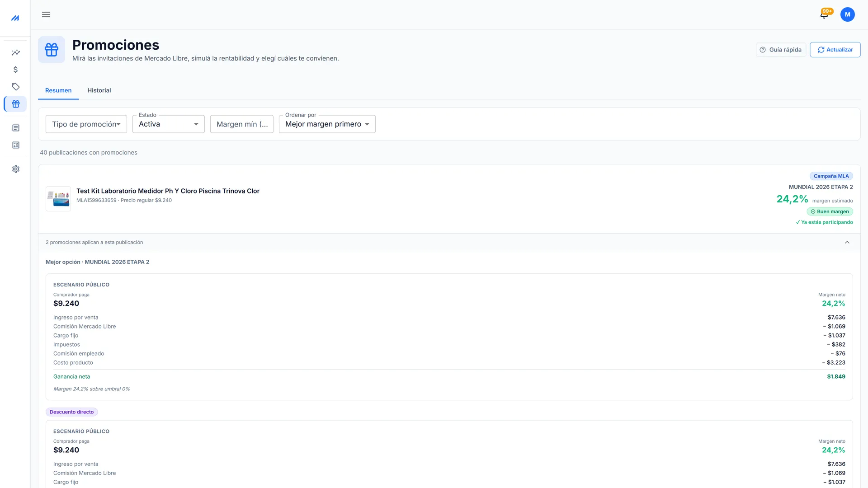
Task: Click the Actualizar refresh button
Action: pos(835,50)
